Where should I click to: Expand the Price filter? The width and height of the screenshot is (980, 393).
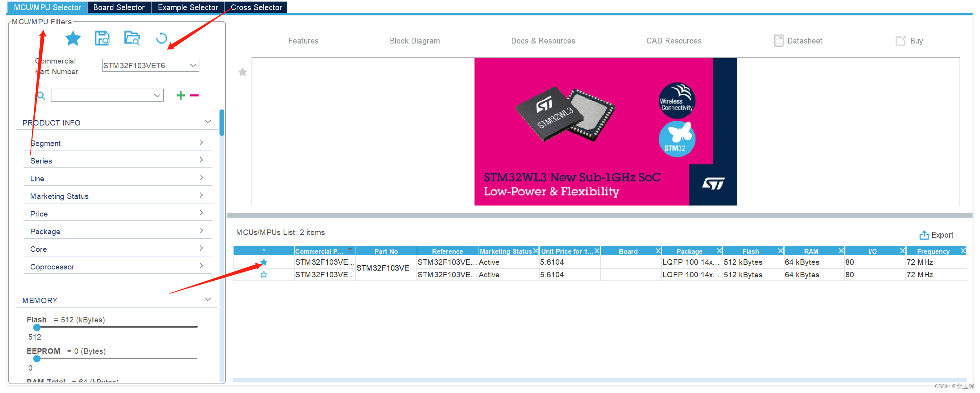201,213
